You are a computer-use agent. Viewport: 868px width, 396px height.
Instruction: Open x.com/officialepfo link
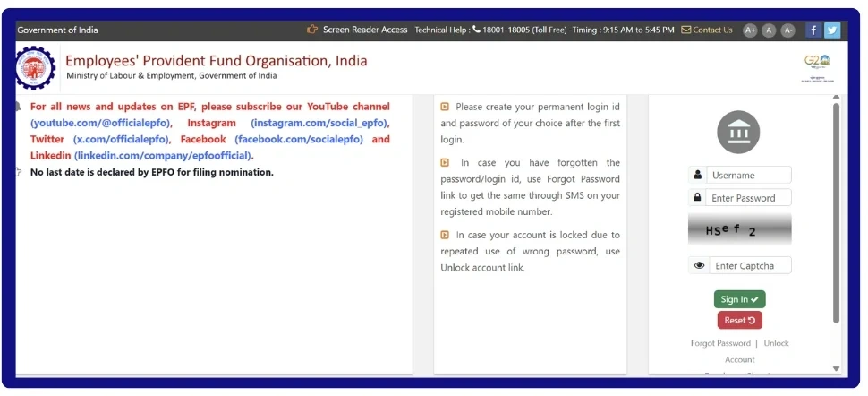coord(120,139)
